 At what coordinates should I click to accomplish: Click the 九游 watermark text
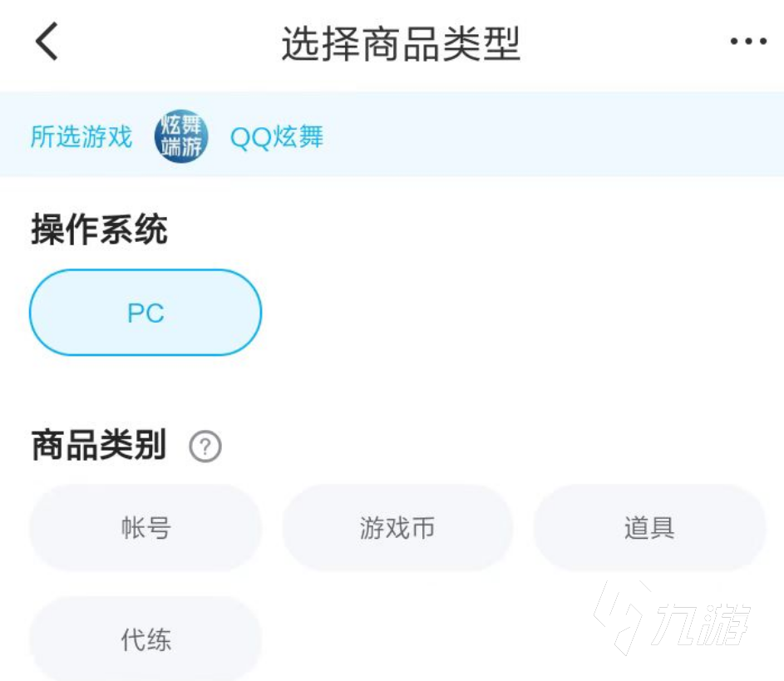click(x=702, y=624)
